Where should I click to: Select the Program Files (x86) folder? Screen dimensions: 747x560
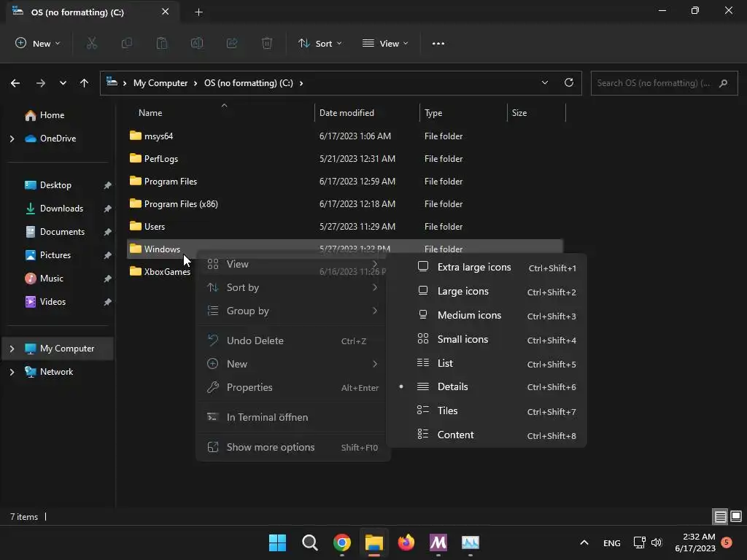pyautogui.click(x=345, y=204)
